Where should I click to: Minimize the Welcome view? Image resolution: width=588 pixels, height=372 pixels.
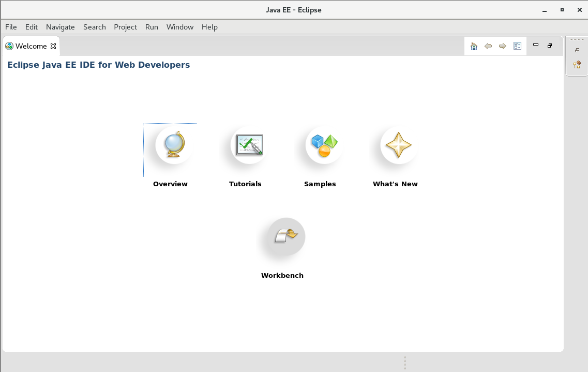coord(535,44)
